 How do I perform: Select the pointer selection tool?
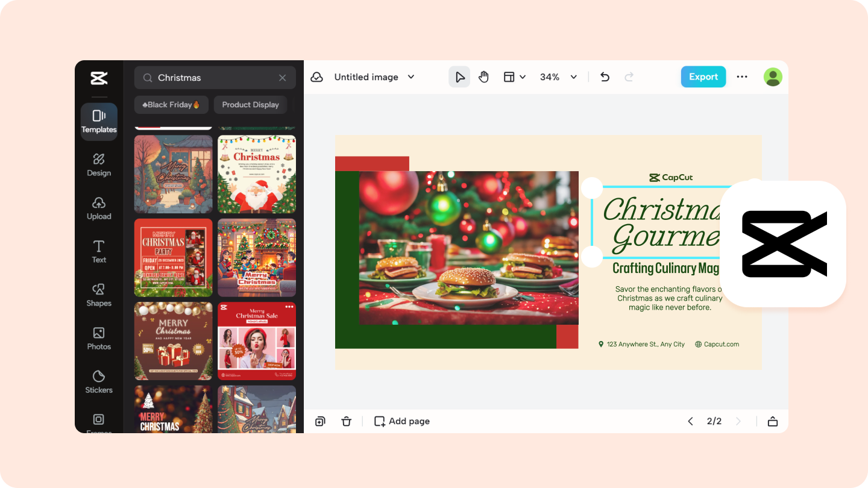(x=459, y=77)
